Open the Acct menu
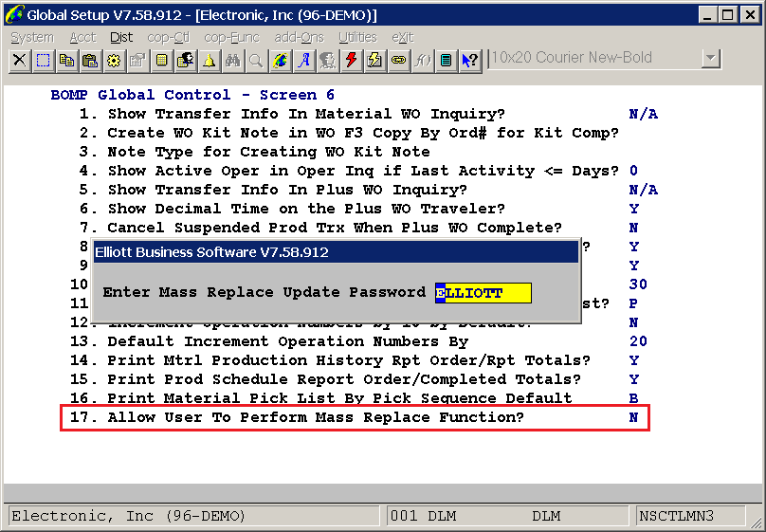This screenshot has height=532, width=766. click(x=83, y=38)
